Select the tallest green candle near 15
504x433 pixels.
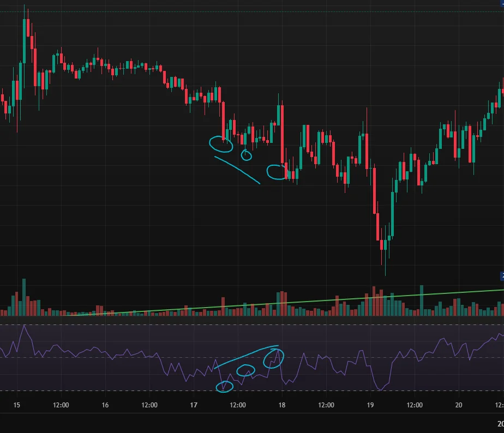24,41
